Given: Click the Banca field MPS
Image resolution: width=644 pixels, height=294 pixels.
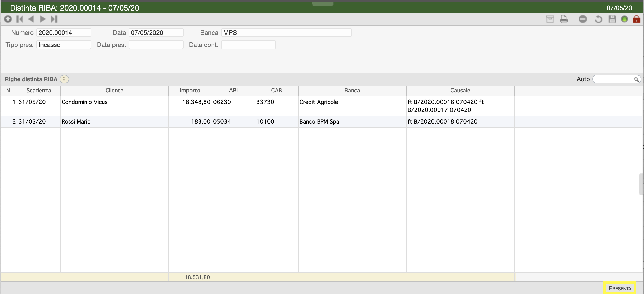Looking at the screenshot, I should (286, 33).
